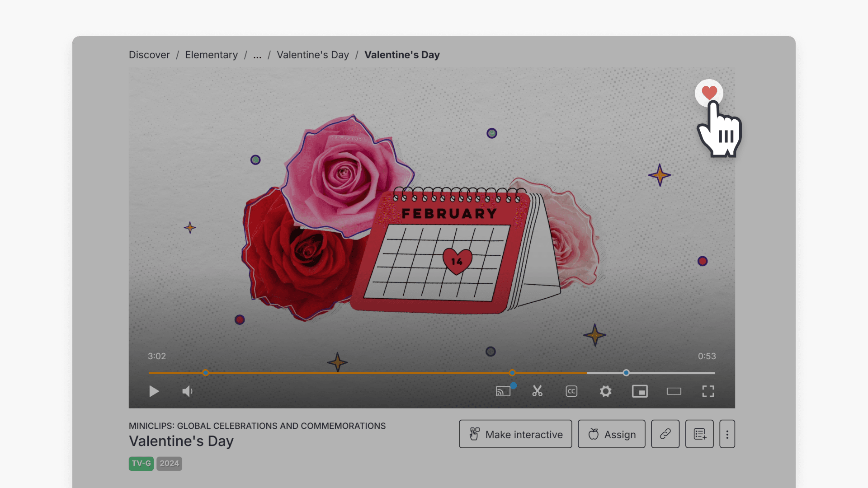Open the add to playlist icon

(x=699, y=434)
